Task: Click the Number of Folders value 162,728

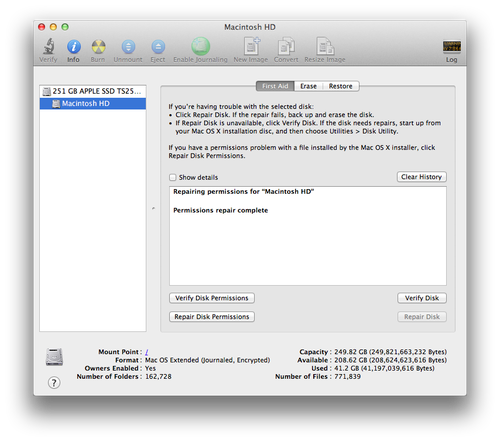Action: (x=158, y=377)
